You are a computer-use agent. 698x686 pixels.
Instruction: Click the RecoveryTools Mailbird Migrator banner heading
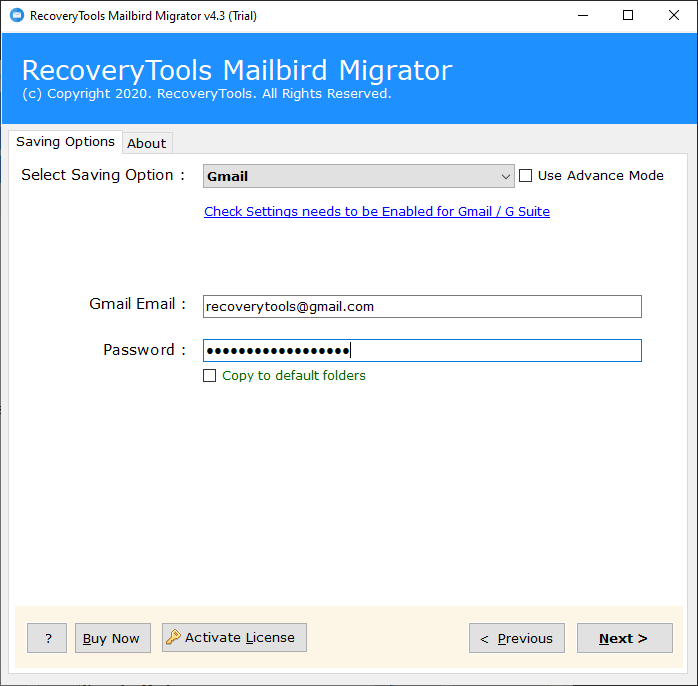click(237, 70)
